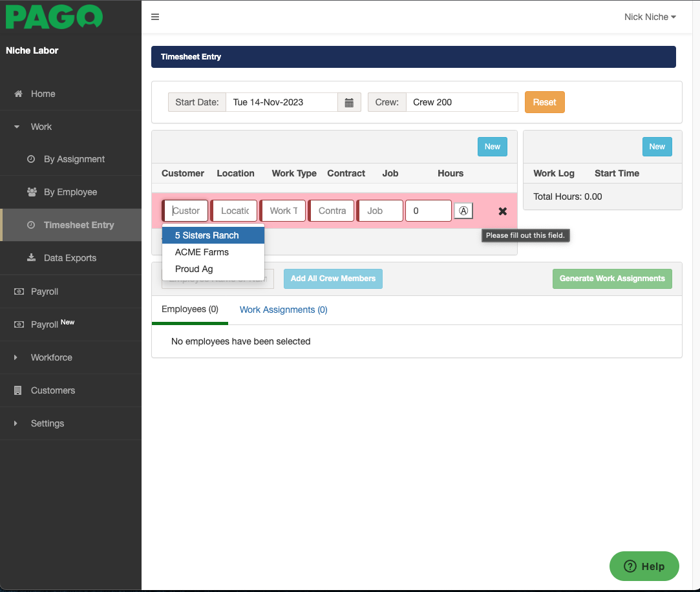Click the Customers building icon
The image size is (700, 592).
coord(17,390)
